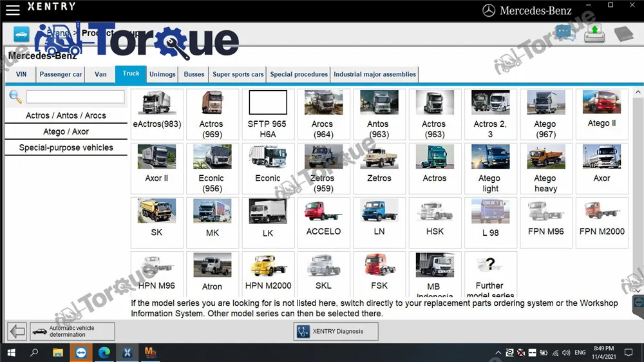
Task: Click the blue car icon in the breadcrumb bar
Action: click(21, 34)
